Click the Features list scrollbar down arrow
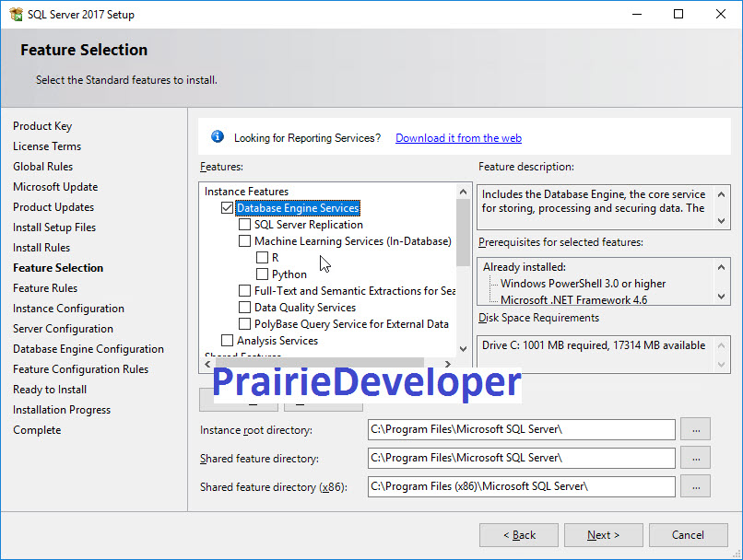 [463, 347]
